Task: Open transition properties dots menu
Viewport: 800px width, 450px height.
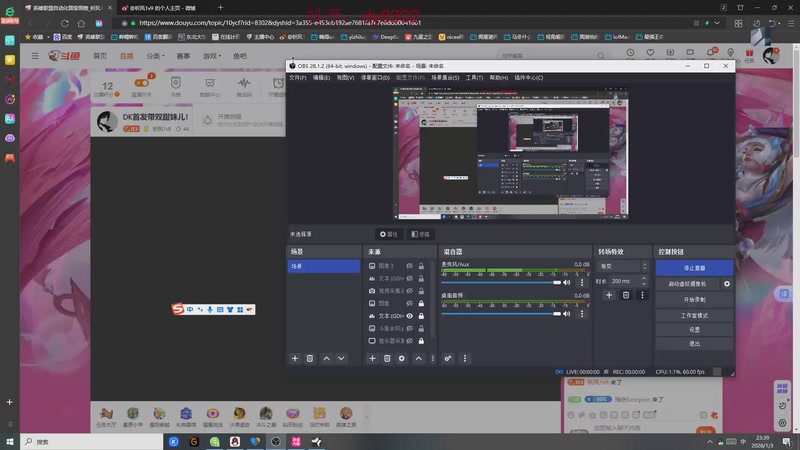Action: tap(642, 295)
